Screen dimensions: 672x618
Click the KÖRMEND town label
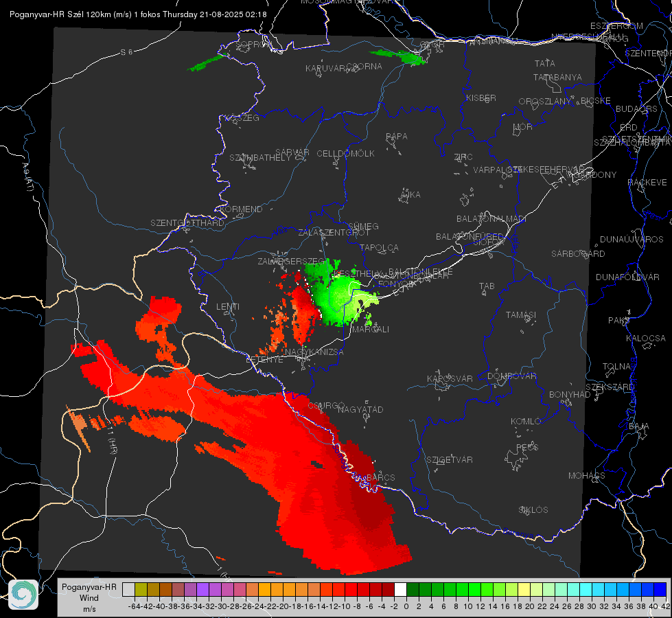pyautogui.click(x=241, y=209)
